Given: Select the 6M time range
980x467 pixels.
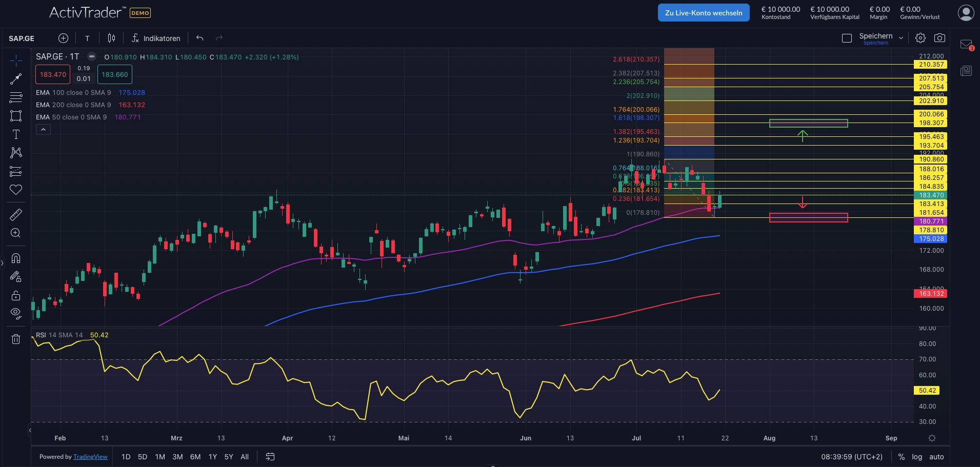Looking at the screenshot, I should 195,457.
